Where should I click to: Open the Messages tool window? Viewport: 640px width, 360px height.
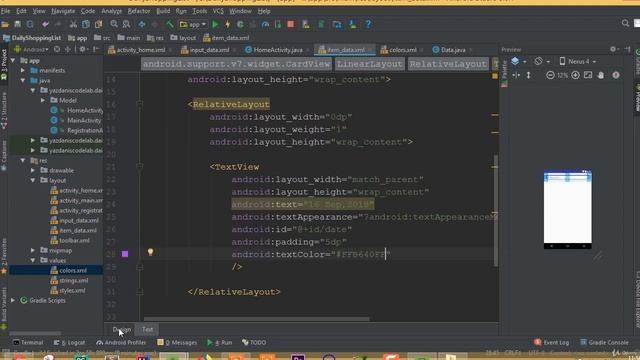coord(177,342)
